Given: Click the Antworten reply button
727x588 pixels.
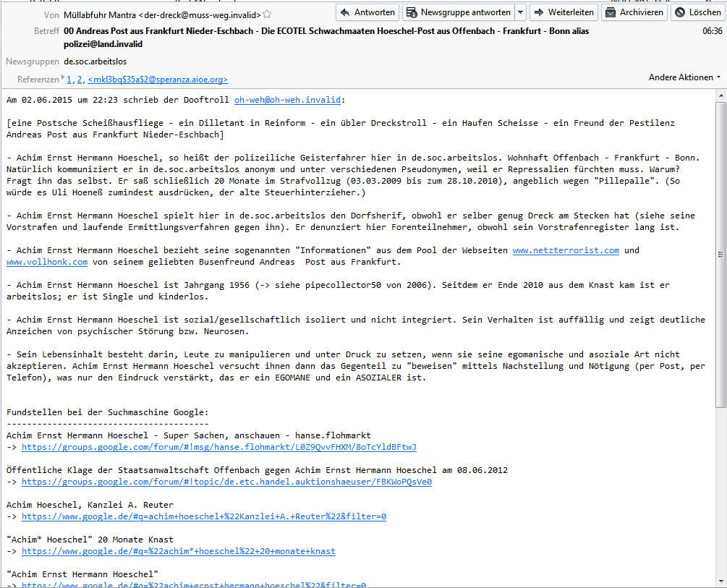Looking at the screenshot, I should click(x=367, y=12).
